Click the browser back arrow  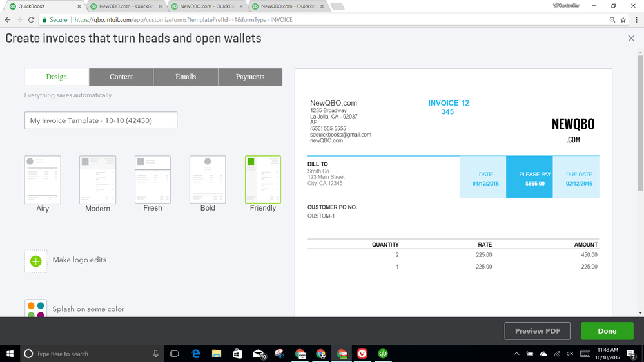[x=8, y=20]
